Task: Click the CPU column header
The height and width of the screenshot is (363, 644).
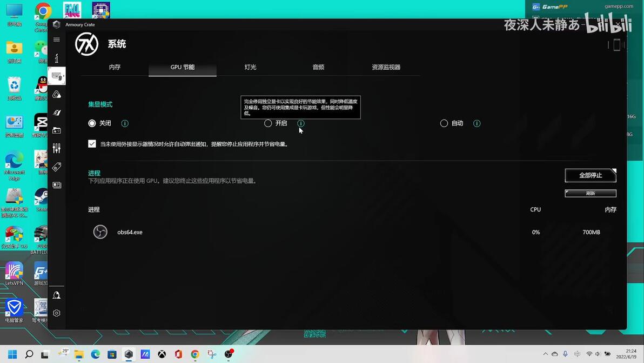Action: 535,210
